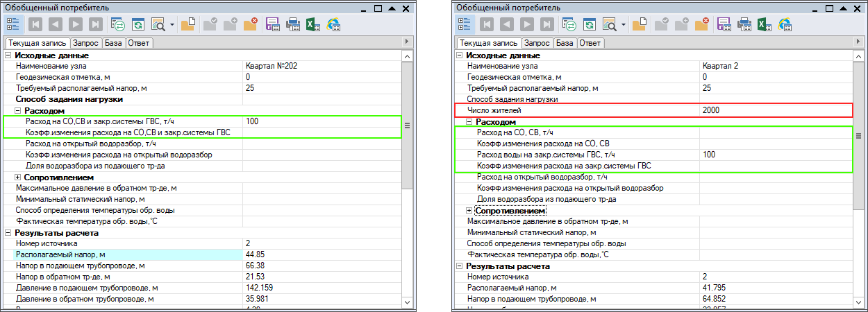Open the 'Ответ' tab in right window
The width and height of the screenshot is (868, 312).
coord(590,43)
